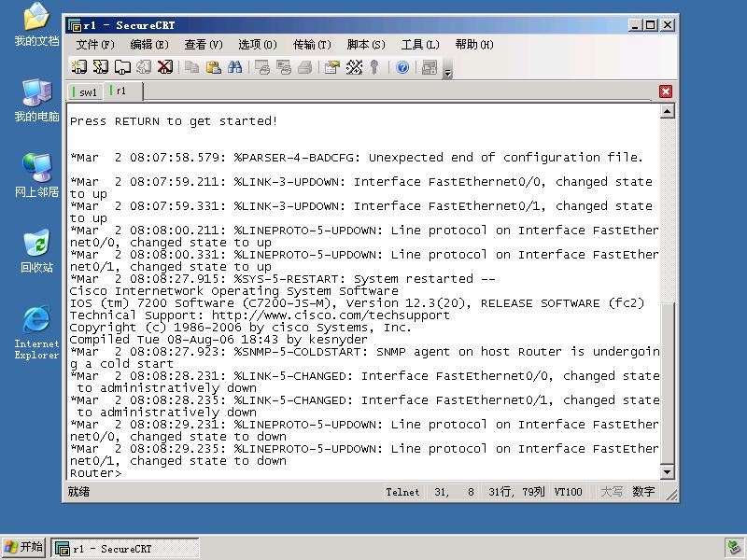
Task: Click the PARSER-4-BADCFG log line
Action: click(x=357, y=158)
